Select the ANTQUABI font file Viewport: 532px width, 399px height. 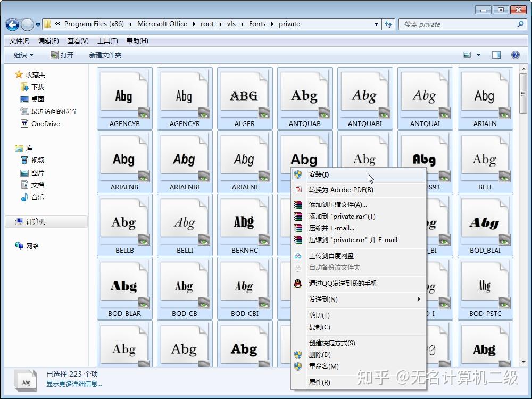pyautogui.click(x=365, y=98)
